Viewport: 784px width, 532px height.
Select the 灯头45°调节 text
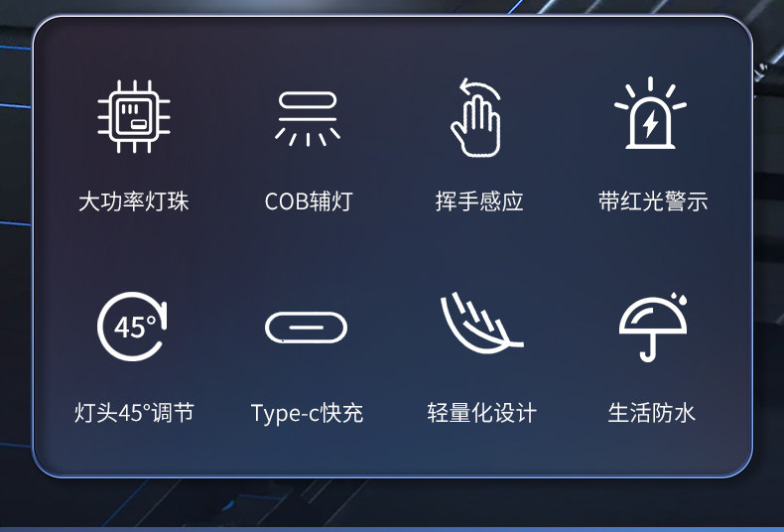[x=134, y=413]
